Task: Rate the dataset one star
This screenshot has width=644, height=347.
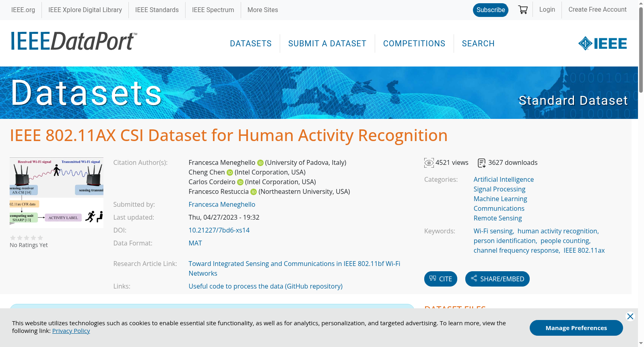Action: [x=13, y=238]
